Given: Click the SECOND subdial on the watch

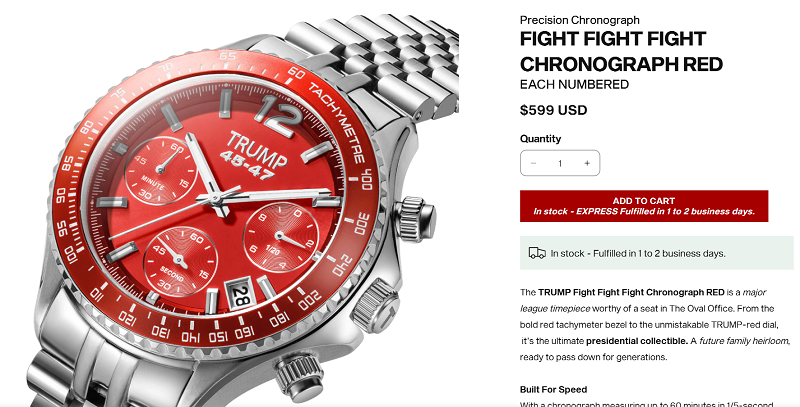Looking at the screenshot, I should 181,262.
